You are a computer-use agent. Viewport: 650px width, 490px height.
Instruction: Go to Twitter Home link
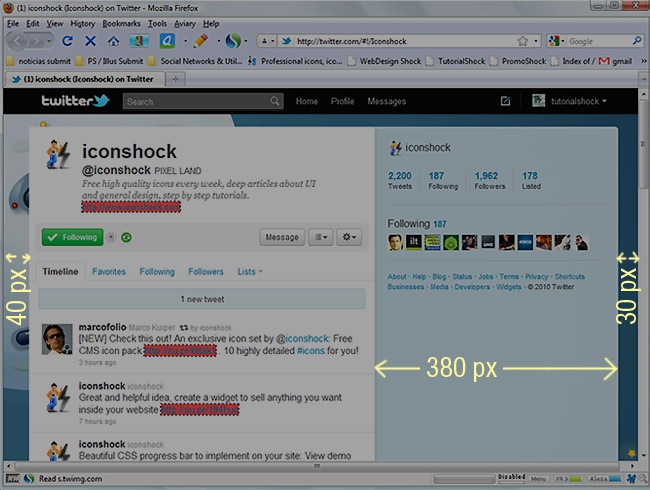(x=307, y=101)
